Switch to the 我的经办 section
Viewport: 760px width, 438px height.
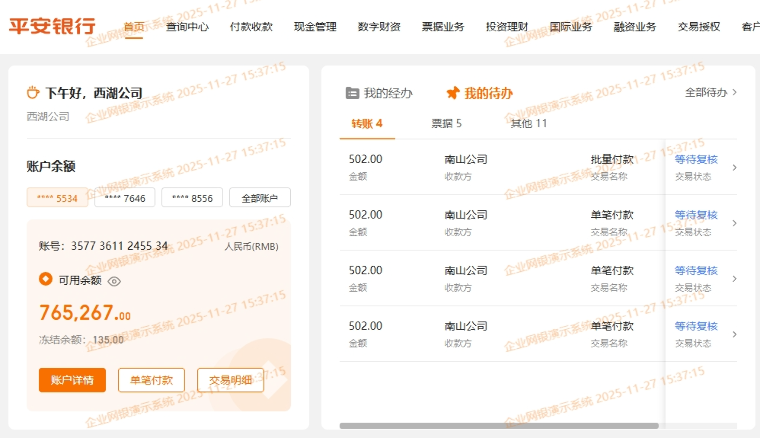pos(379,93)
